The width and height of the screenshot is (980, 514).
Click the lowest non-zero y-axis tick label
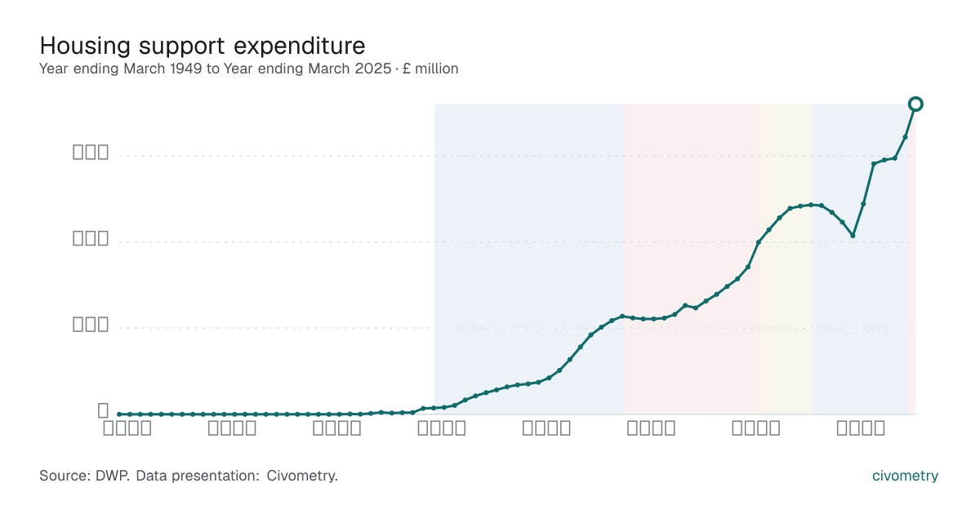tap(91, 324)
